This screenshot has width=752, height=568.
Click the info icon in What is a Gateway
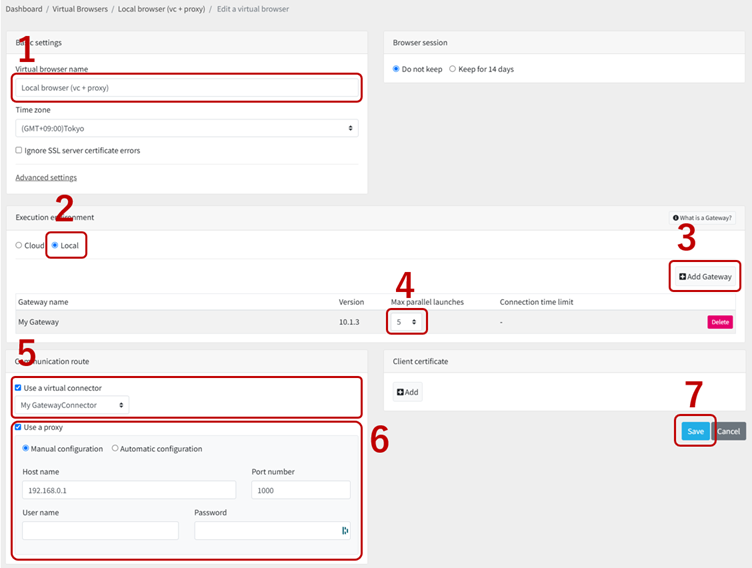click(675, 218)
